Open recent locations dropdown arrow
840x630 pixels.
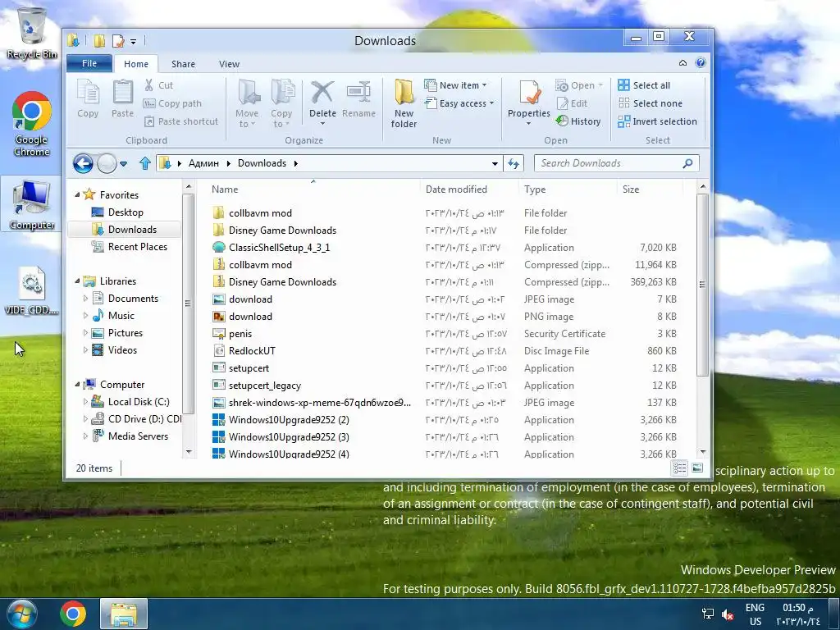[x=124, y=164]
